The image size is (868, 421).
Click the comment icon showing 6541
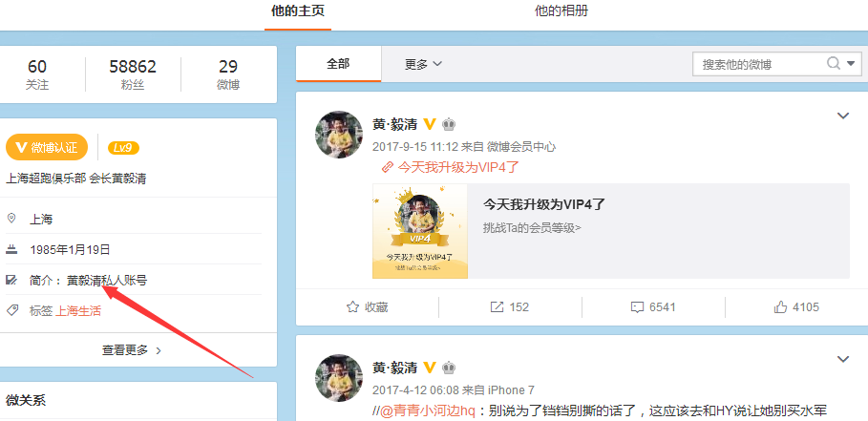637,307
